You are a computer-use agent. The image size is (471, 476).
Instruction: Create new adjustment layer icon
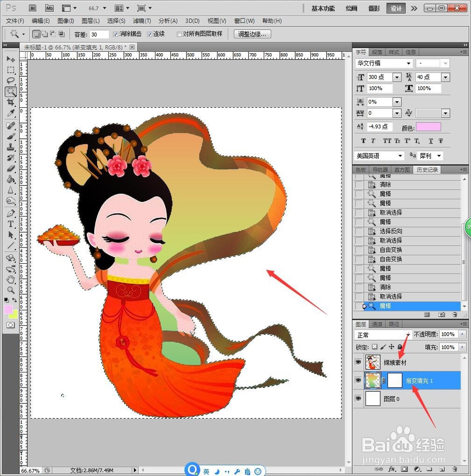417,469
